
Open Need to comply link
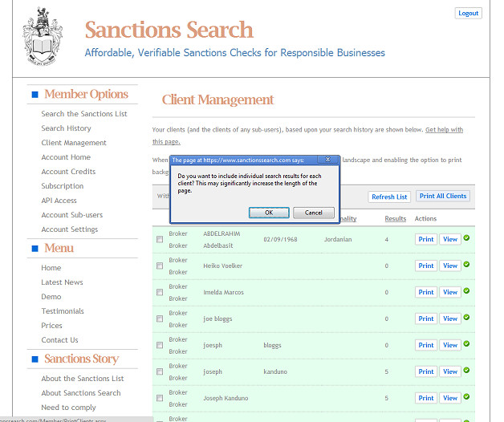coord(68,408)
